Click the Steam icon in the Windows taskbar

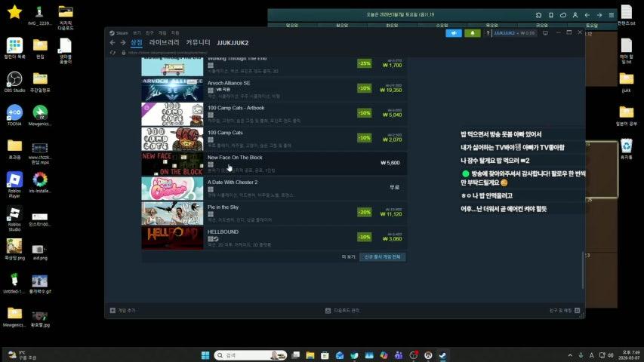(442, 355)
